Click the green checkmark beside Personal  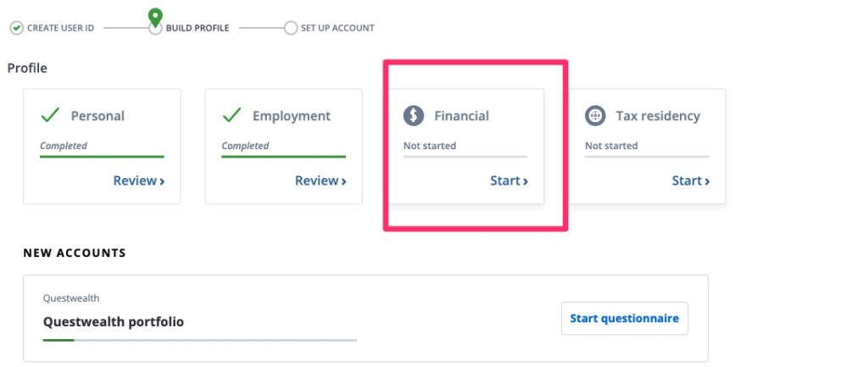tap(50, 115)
